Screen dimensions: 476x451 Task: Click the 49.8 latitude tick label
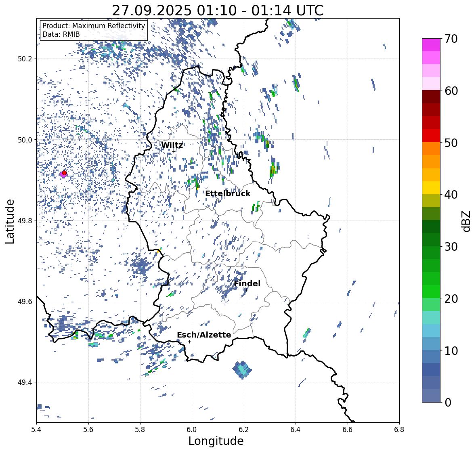(25, 220)
